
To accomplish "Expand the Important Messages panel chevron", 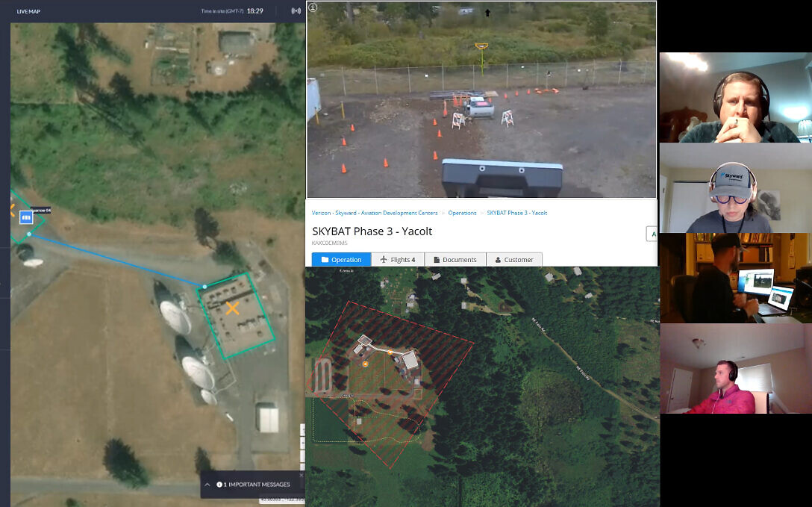I will tap(207, 485).
